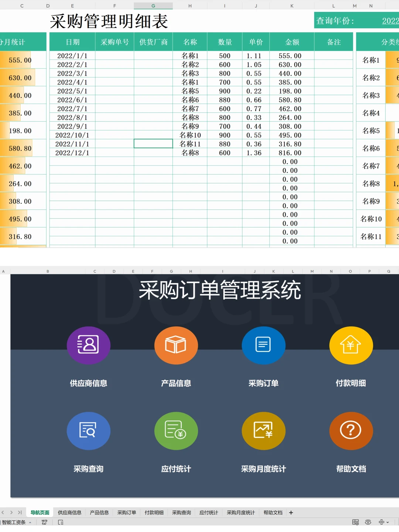
Task: Click the yellow 付款明细 payment house icon
Action: 351,345
